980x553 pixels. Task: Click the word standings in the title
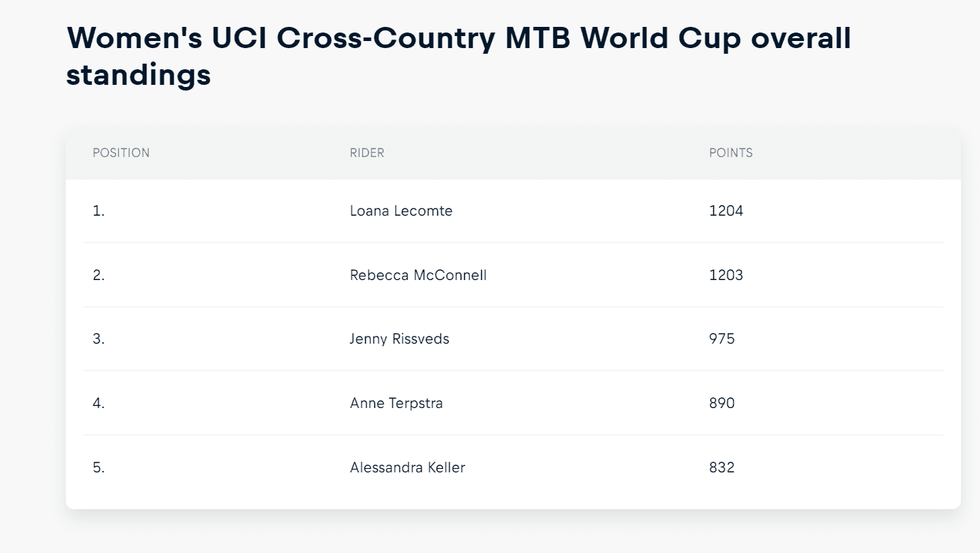(x=139, y=75)
